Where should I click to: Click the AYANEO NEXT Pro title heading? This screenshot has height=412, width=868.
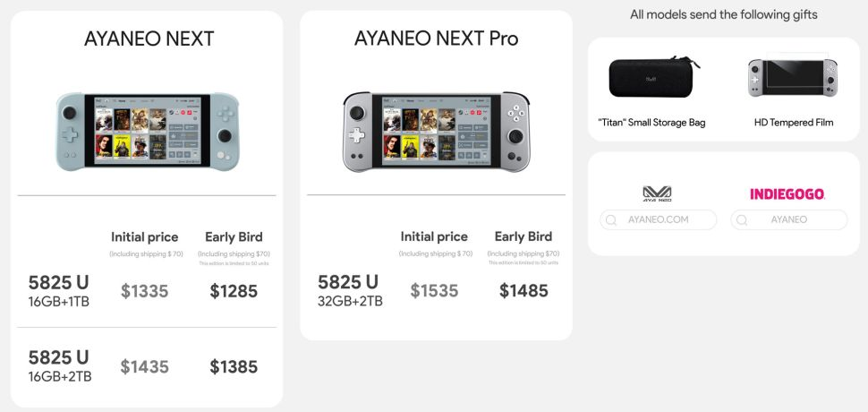(x=436, y=39)
